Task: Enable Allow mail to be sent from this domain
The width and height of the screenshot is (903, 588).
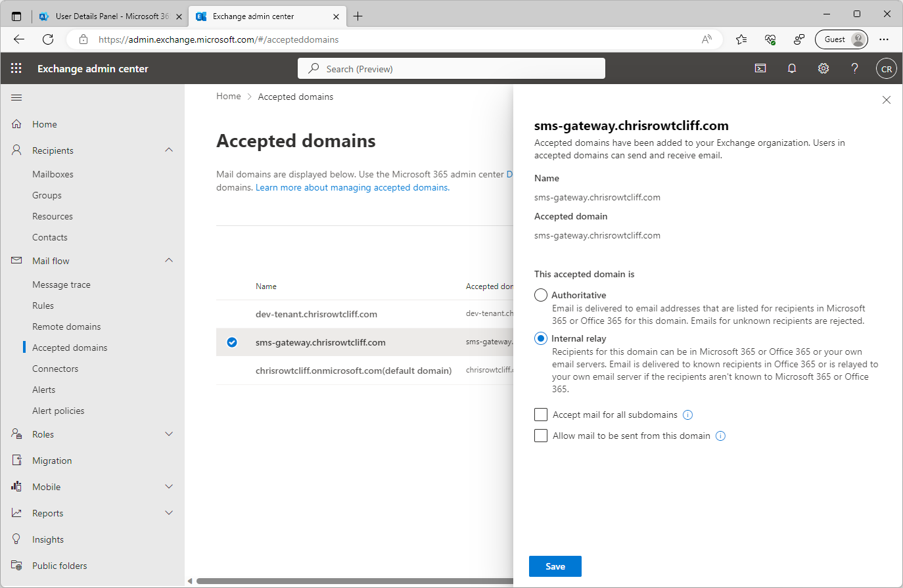Action: (x=540, y=436)
